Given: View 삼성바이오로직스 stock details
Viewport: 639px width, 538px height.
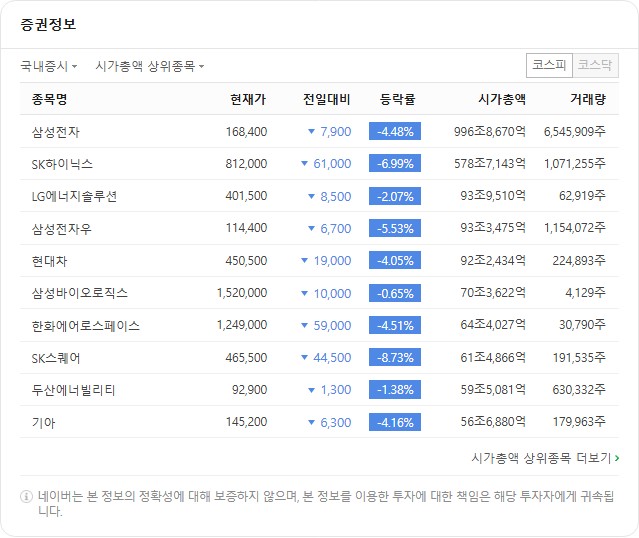Looking at the screenshot, I should tap(80, 293).
